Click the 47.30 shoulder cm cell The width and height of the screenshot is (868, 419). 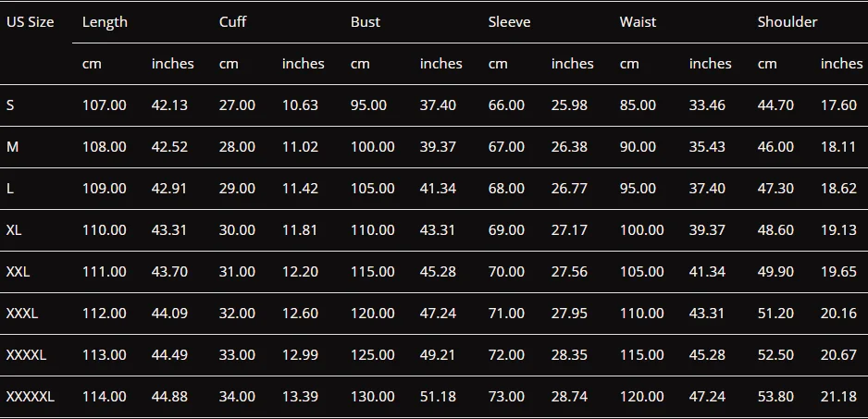pos(775,188)
